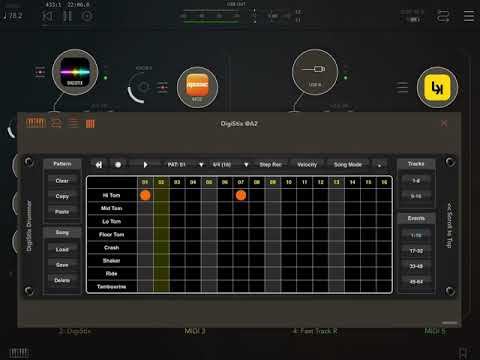Toggle the Hi Tom hit at step 01

pos(145,195)
